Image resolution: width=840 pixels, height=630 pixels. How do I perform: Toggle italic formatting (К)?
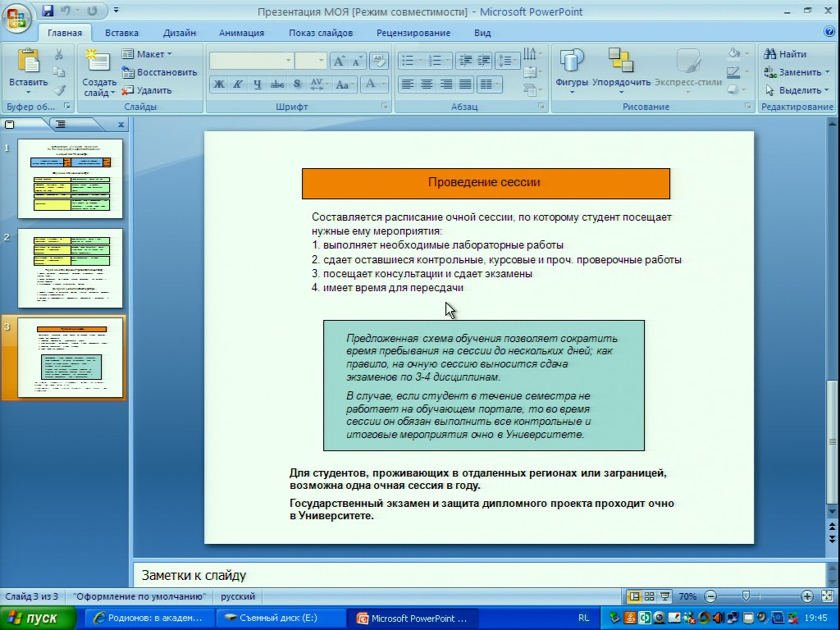coord(238,84)
